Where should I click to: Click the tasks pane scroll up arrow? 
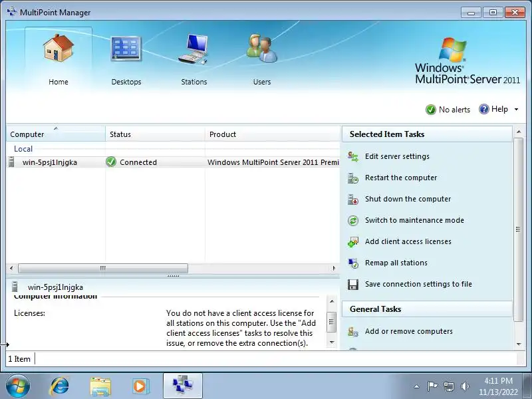coord(519,132)
